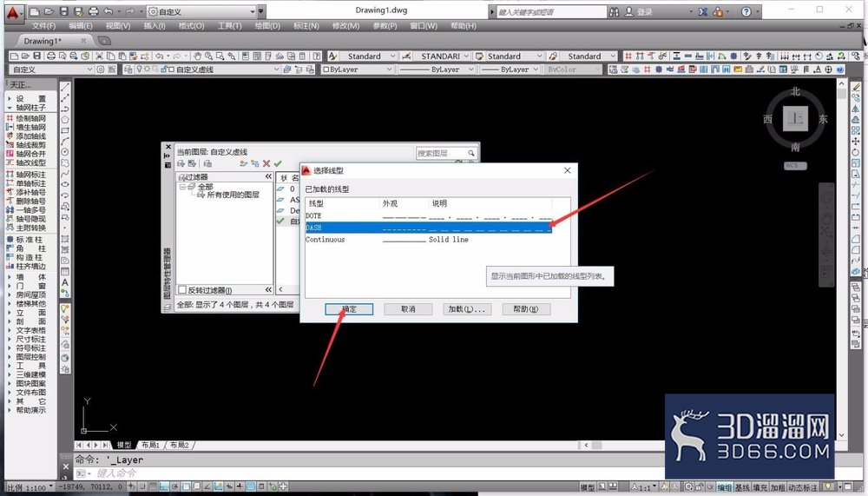This screenshot has height=496, width=868.
Task: Open the Layer Properties Manager icon
Action: 128,69
